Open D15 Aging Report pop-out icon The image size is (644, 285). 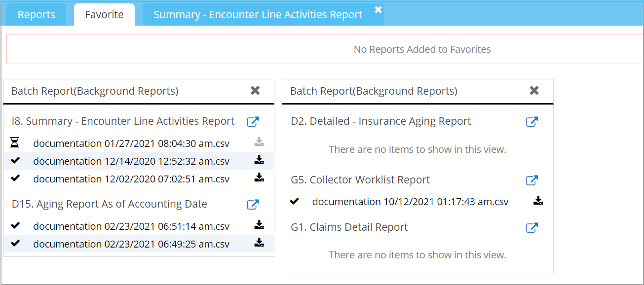pyautogui.click(x=253, y=205)
